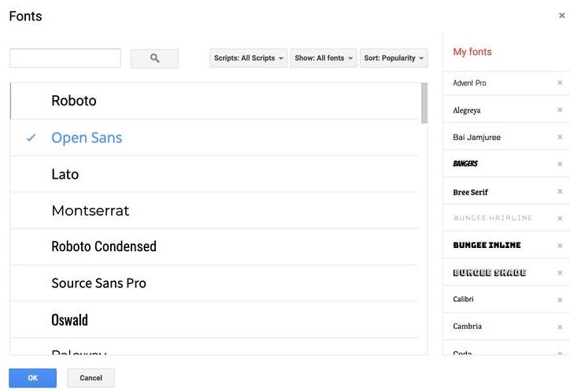Choose Calibri in My fonts

pos(463,299)
